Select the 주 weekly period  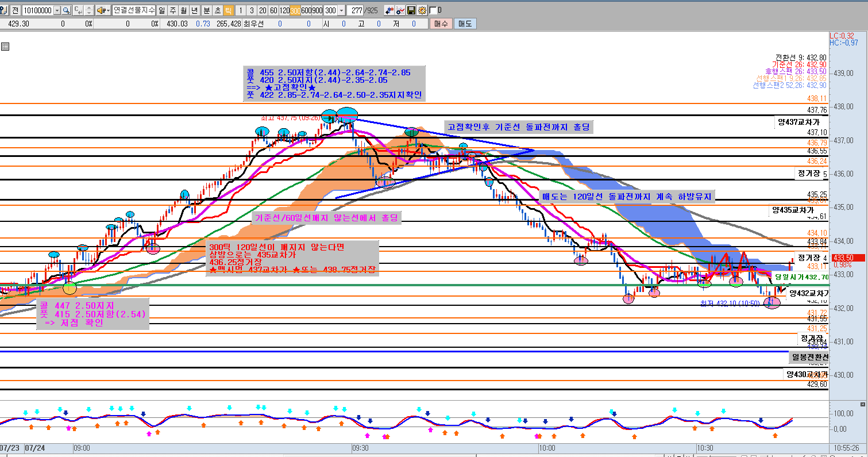(x=172, y=10)
